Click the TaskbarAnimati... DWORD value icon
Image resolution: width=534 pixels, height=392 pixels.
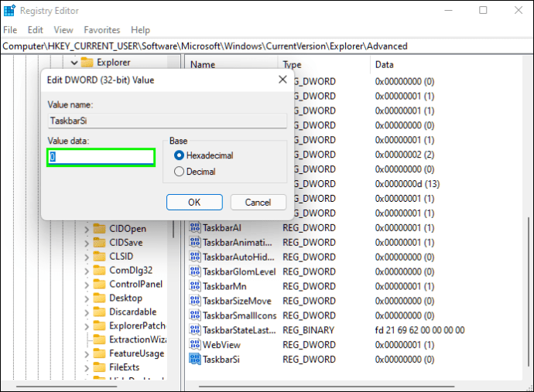tap(195, 242)
